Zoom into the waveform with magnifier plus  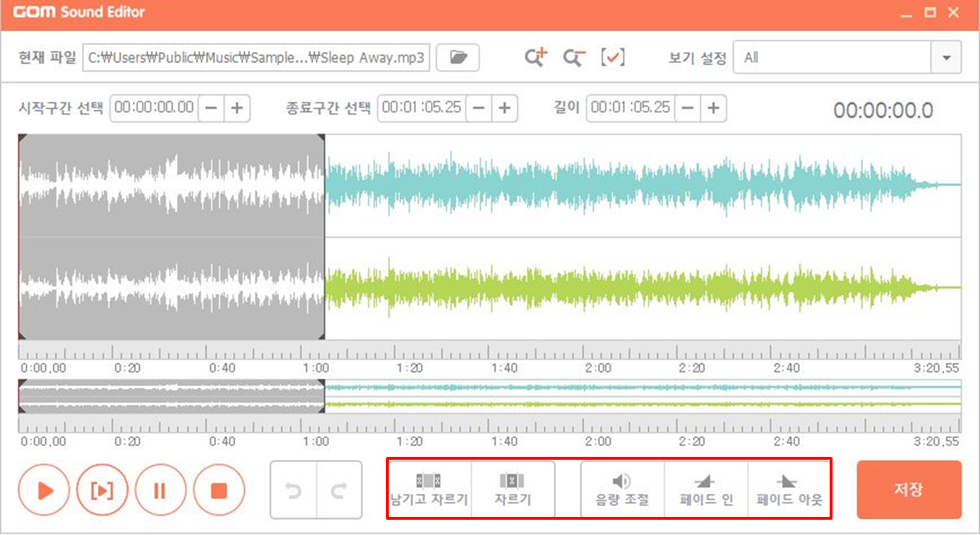tap(536, 57)
